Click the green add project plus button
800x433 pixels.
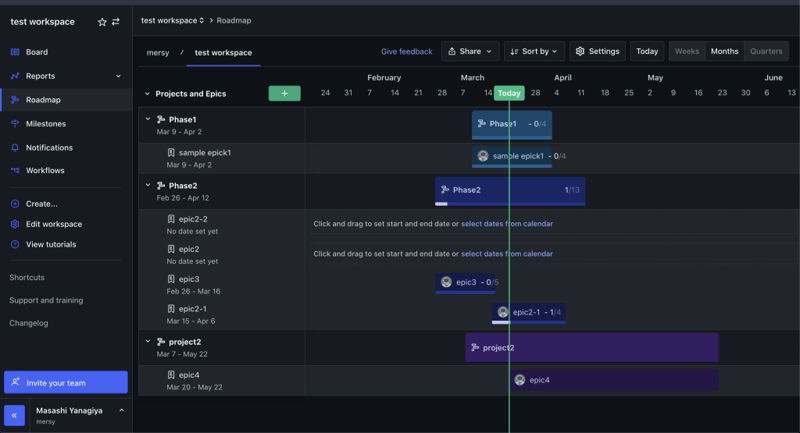(284, 94)
